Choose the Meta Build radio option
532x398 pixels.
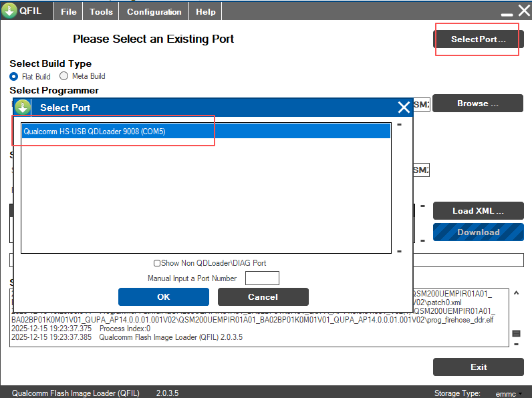[64, 76]
